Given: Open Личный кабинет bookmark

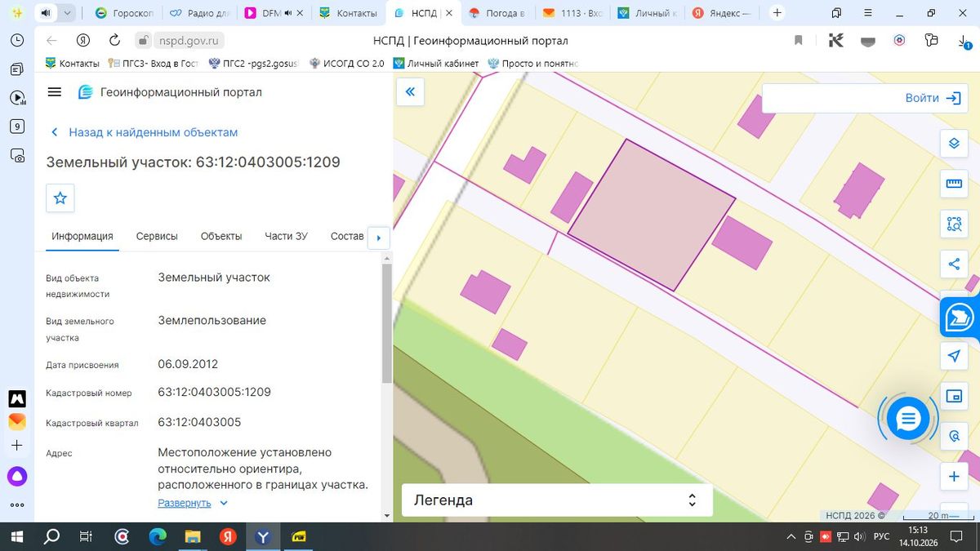Looking at the screenshot, I should pyautogui.click(x=436, y=63).
